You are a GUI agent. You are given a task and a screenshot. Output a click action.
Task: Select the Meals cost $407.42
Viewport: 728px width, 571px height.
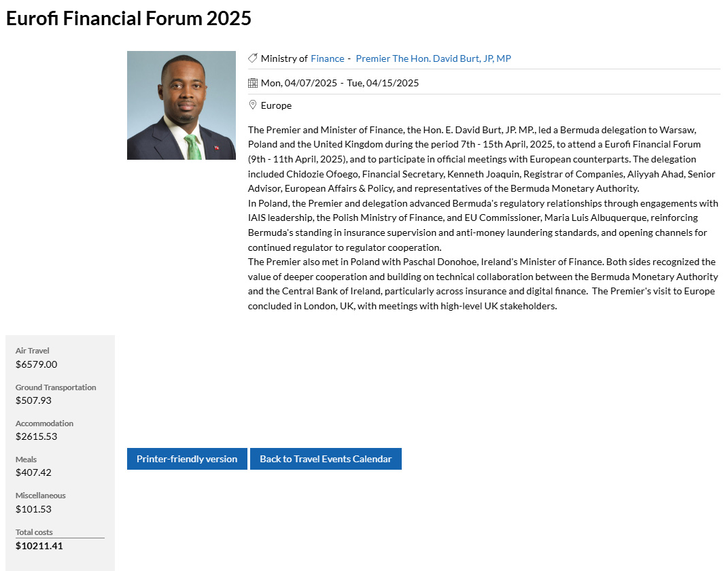pyautogui.click(x=33, y=472)
